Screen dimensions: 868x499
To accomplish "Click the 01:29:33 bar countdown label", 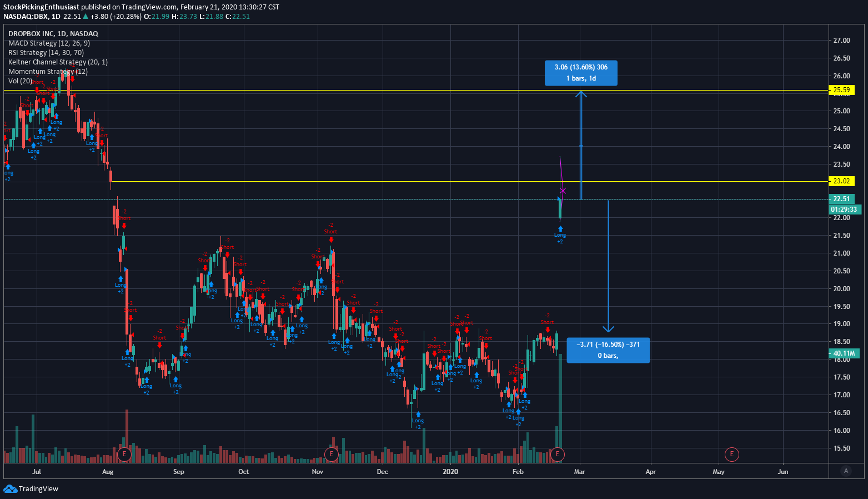I will point(844,209).
